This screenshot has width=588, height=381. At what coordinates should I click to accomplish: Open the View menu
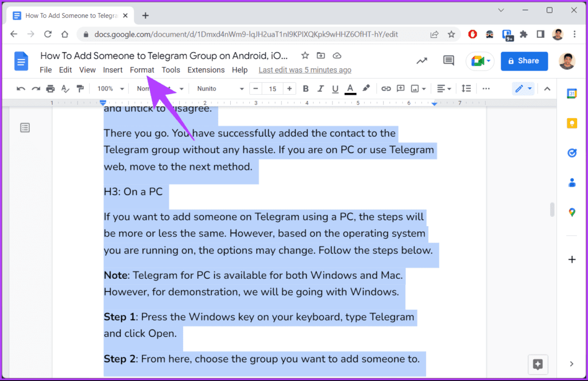coord(87,69)
